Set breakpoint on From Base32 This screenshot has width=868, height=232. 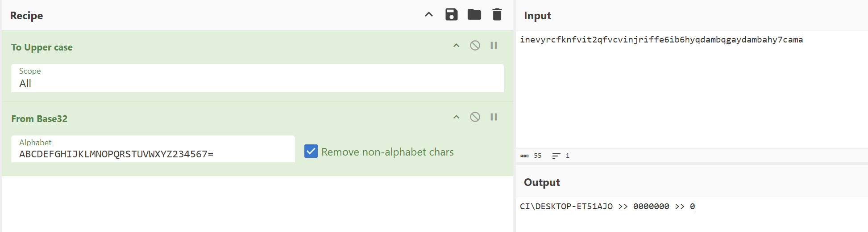tap(494, 117)
